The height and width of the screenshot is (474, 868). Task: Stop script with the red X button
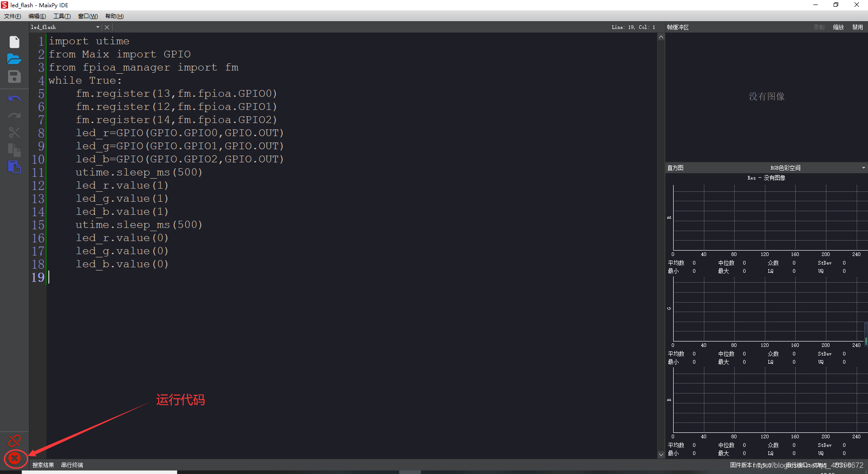click(14, 459)
